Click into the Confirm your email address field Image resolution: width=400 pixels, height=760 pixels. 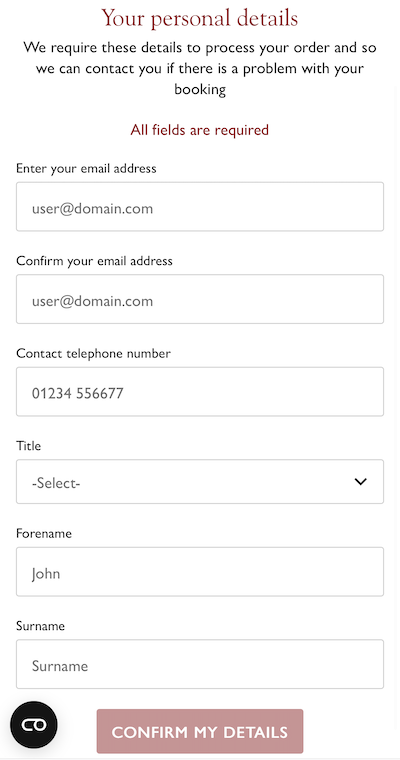click(x=200, y=299)
